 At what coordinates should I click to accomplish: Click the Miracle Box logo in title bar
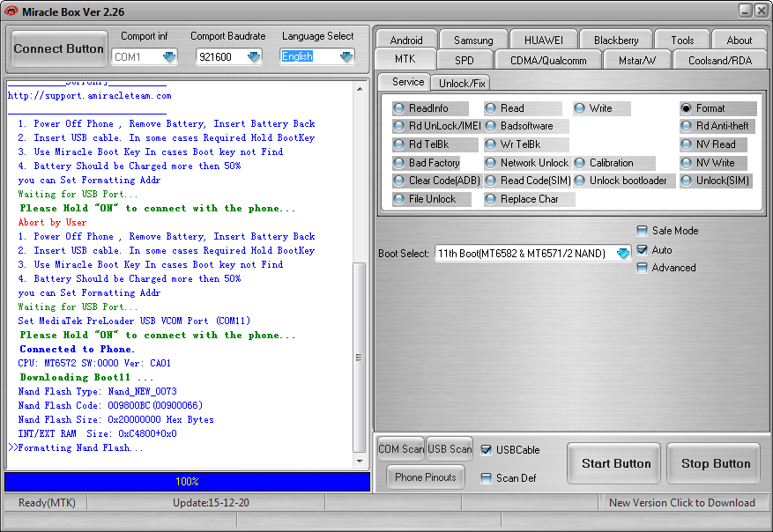[x=11, y=11]
